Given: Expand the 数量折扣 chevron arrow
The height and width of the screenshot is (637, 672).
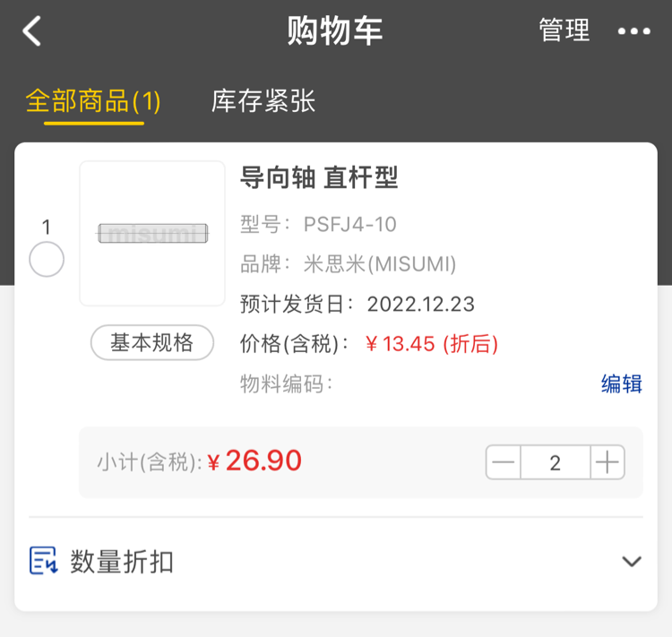Looking at the screenshot, I should [632, 562].
